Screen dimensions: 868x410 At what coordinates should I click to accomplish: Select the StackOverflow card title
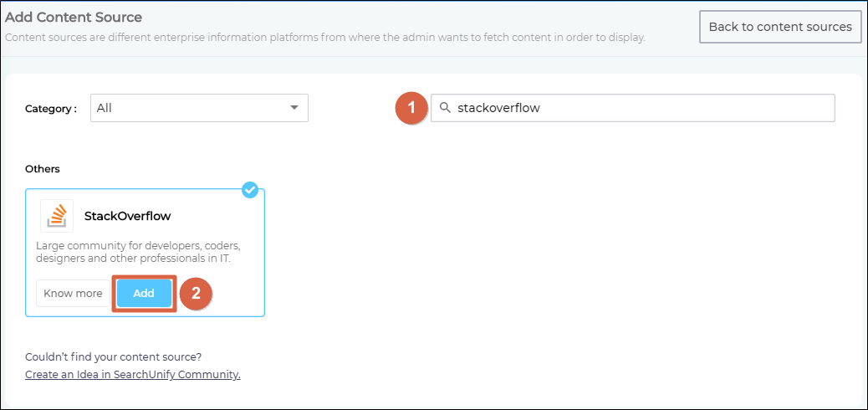[127, 216]
